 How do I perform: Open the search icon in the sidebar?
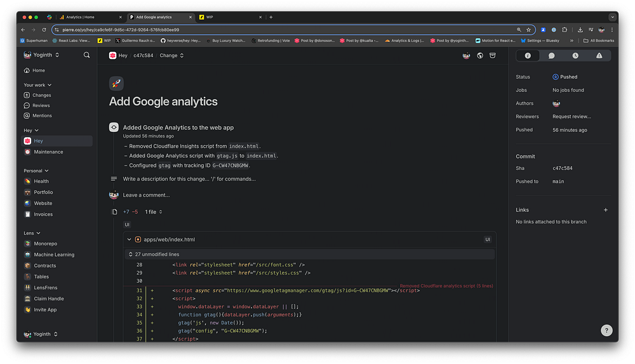86,55
